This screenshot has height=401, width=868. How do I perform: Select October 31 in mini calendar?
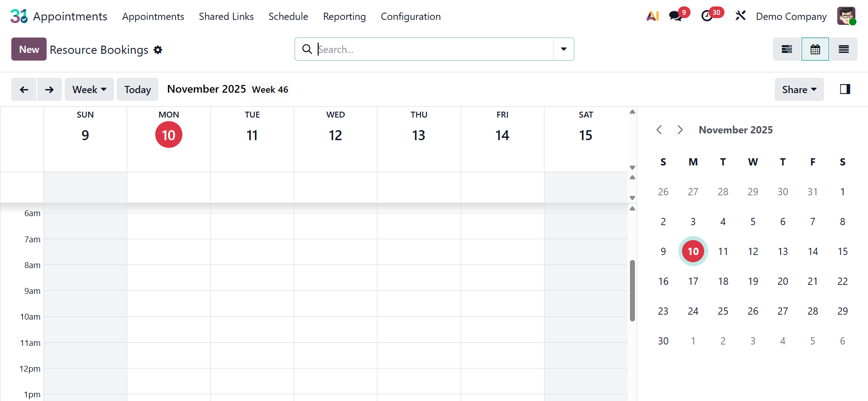pos(812,192)
